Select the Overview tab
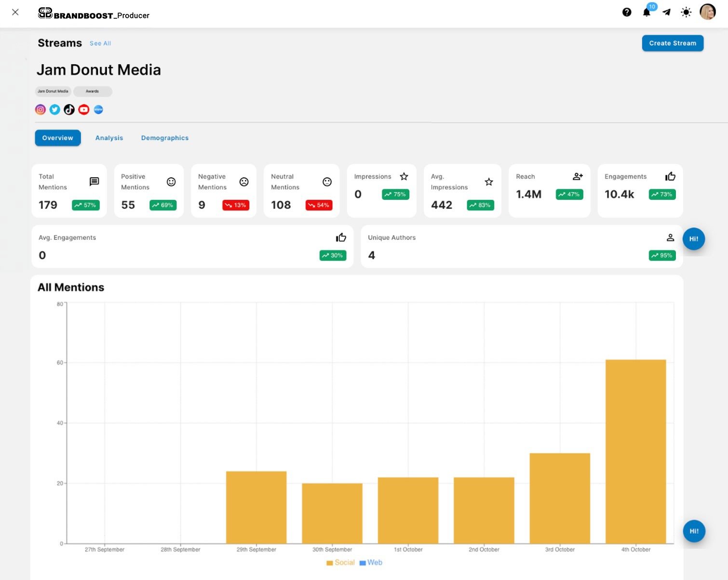Image resolution: width=728 pixels, height=580 pixels. tap(58, 138)
